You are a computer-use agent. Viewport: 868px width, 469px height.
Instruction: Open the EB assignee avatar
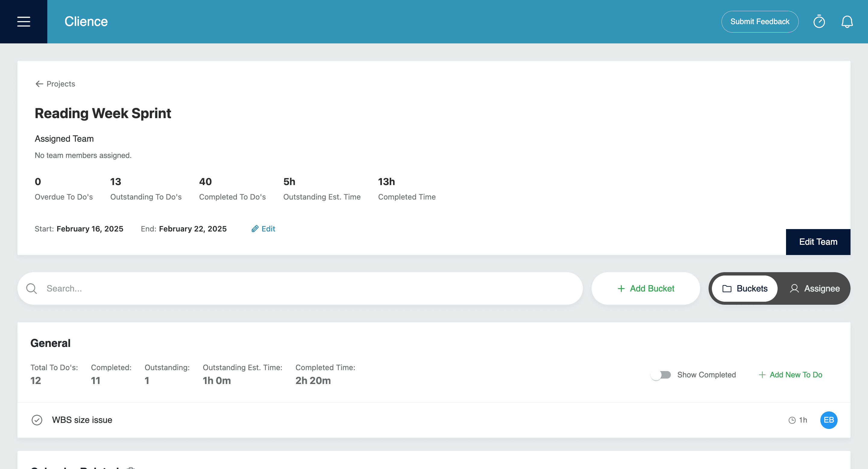(x=829, y=420)
